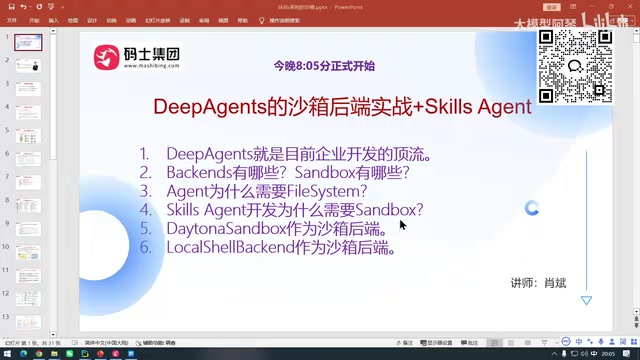Screen dimensions: 640x360
Task: Switch to Slide Sorter view icon
Action: tap(511, 343)
